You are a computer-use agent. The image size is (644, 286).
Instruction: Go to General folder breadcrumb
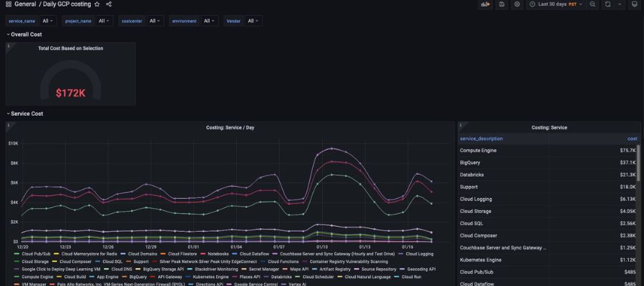[25, 4]
